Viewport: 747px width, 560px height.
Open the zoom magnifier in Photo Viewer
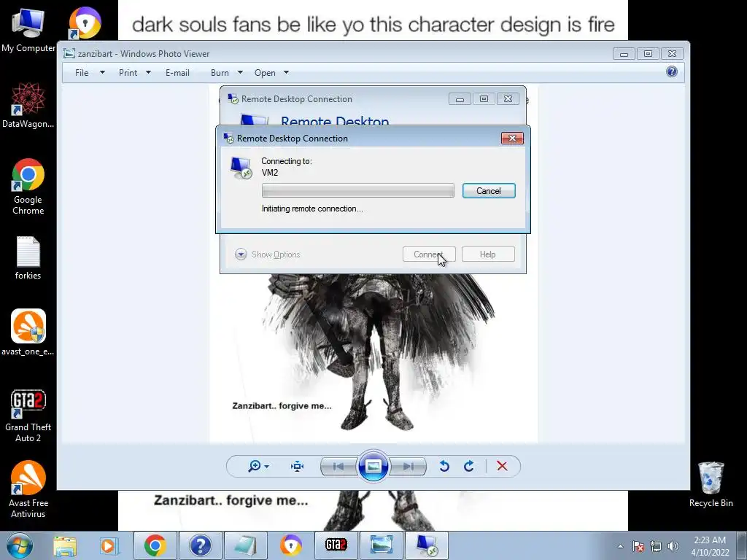[255, 466]
